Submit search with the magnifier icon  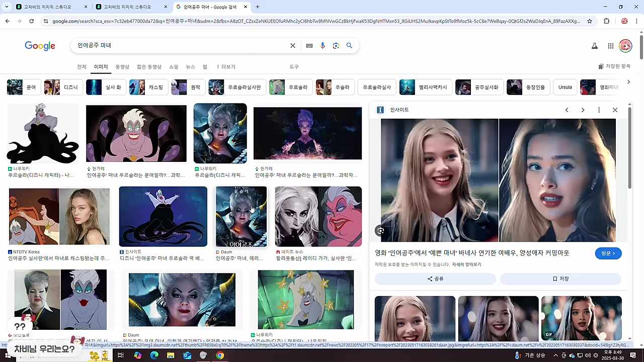pos(349,46)
